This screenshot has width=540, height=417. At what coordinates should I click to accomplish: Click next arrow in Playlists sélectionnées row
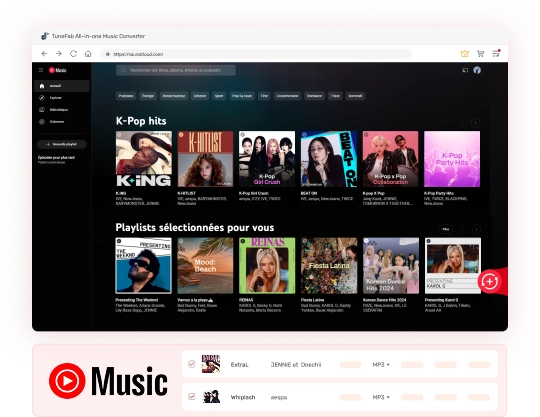click(476, 229)
